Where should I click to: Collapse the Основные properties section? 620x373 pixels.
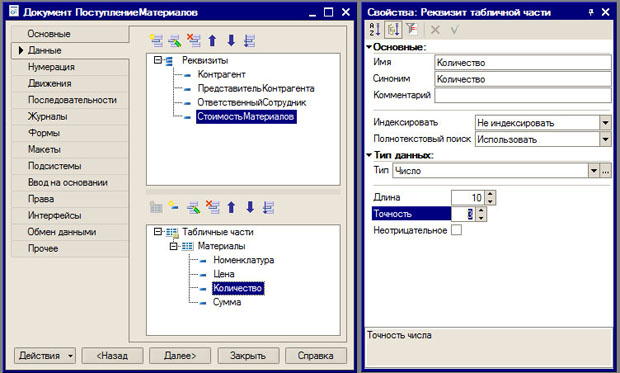(369, 47)
